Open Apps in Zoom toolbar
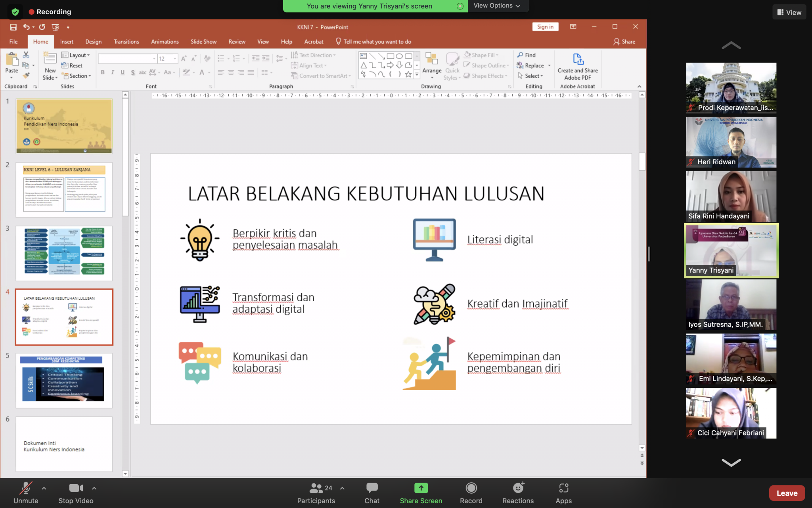812x508 pixels. click(x=563, y=493)
